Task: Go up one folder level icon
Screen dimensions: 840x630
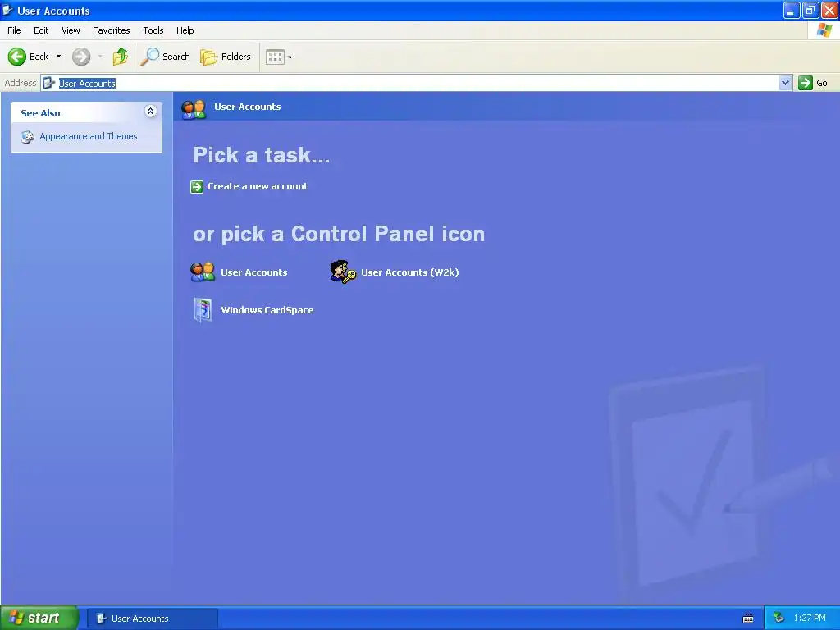Action: click(121, 57)
